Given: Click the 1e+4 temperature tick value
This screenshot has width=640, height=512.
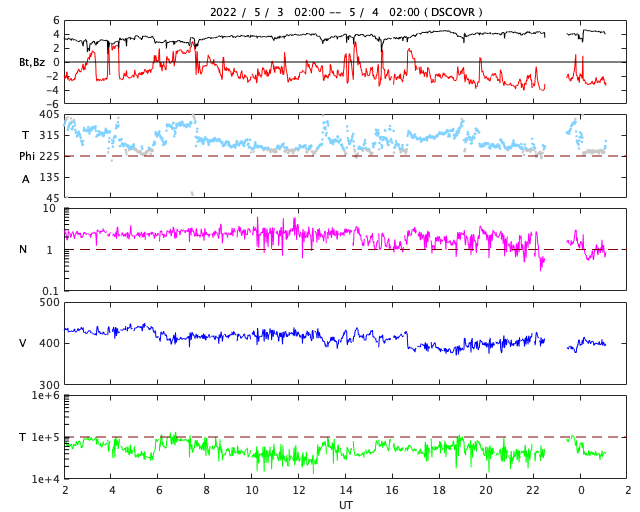Looking at the screenshot, I should (x=46, y=479).
